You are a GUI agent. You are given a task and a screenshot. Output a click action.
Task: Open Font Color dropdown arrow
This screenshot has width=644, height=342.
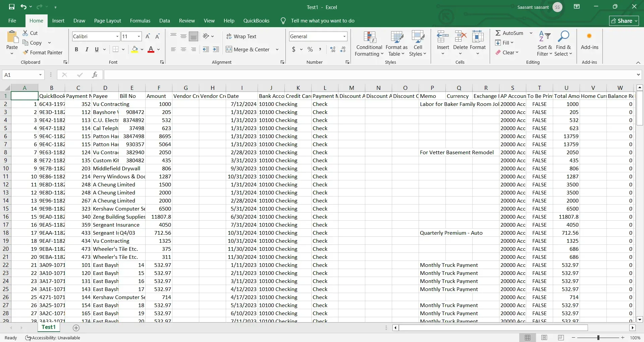coord(158,50)
